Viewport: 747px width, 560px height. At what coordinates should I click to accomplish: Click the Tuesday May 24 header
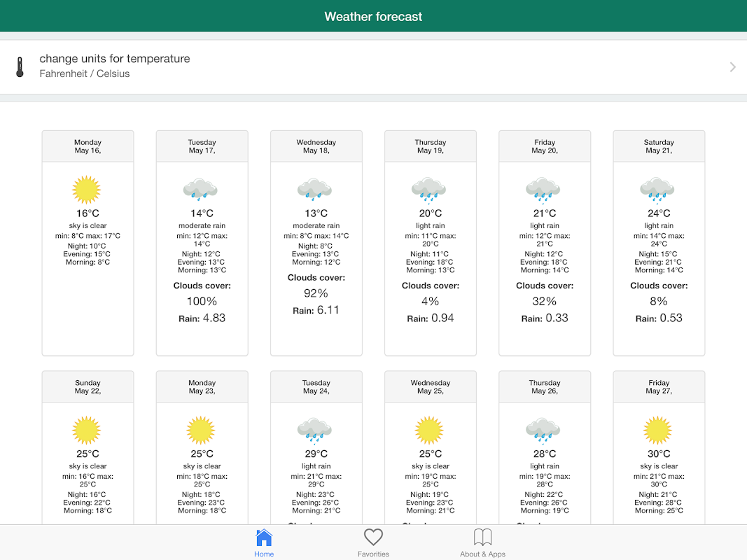click(x=316, y=386)
